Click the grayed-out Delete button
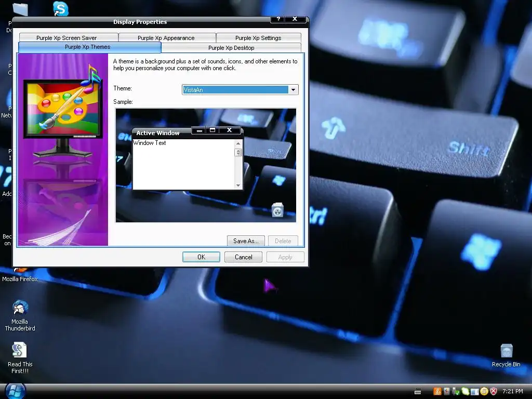The image size is (532, 399). pyautogui.click(x=283, y=241)
